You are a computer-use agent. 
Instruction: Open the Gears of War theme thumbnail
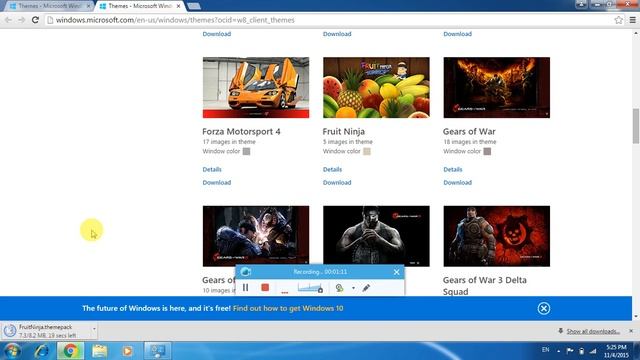point(497,87)
